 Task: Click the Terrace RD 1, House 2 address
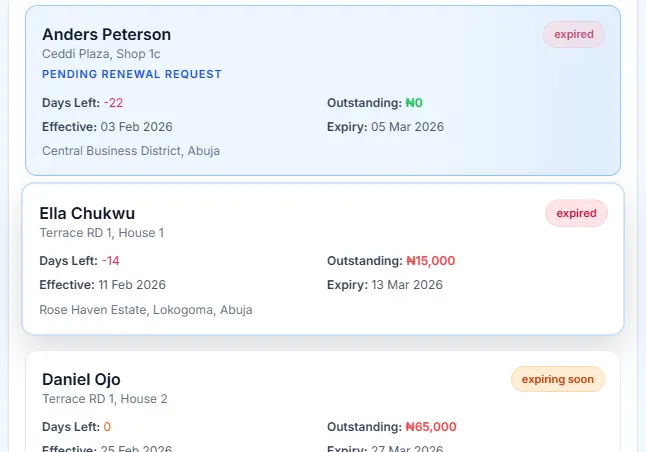click(x=104, y=398)
